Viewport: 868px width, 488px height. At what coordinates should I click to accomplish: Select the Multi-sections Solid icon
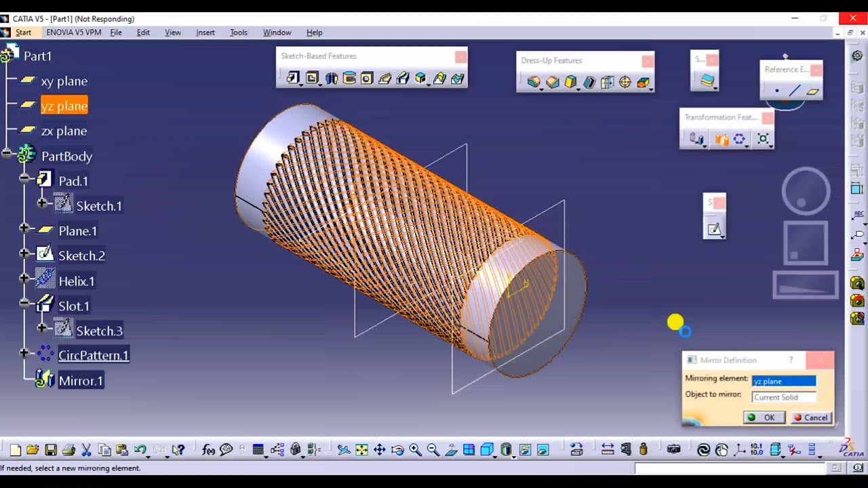point(439,79)
